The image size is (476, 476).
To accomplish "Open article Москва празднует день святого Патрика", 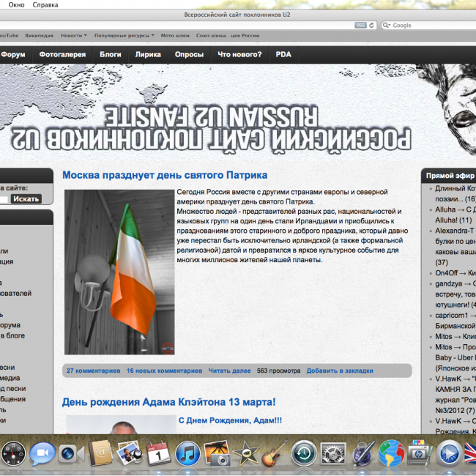I will coord(165,175).
